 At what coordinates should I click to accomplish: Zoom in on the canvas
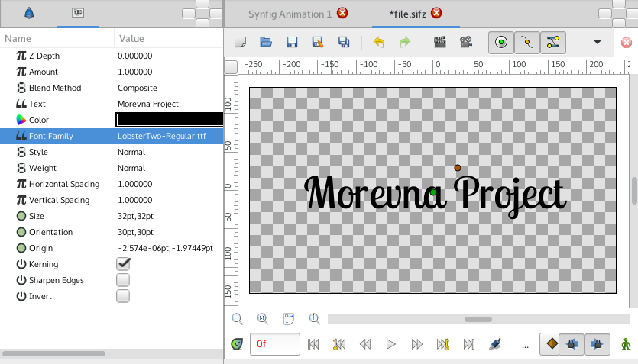[x=315, y=319]
